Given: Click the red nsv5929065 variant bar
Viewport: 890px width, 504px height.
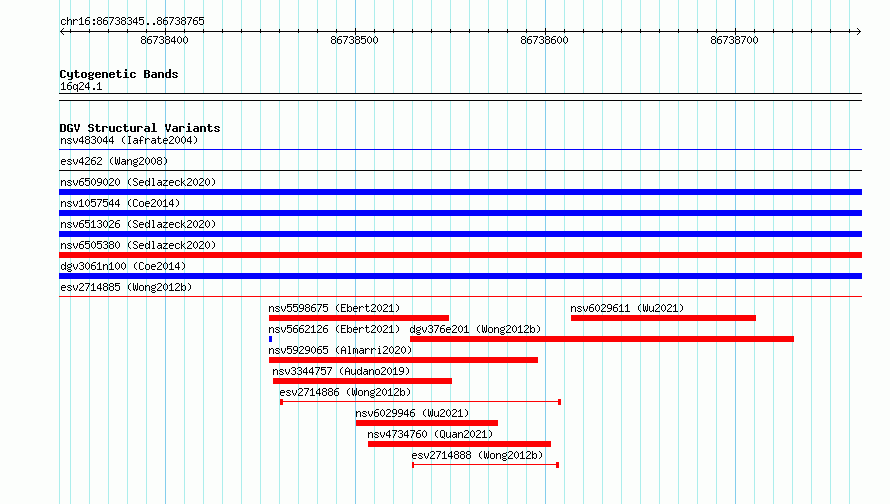Looking at the screenshot, I should pos(403,360).
